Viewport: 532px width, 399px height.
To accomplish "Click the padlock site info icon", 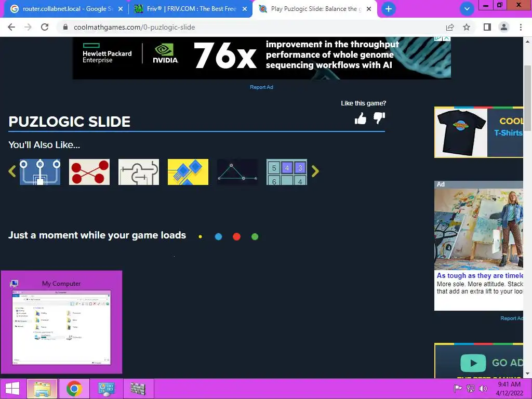I will click(x=65, y=27).
